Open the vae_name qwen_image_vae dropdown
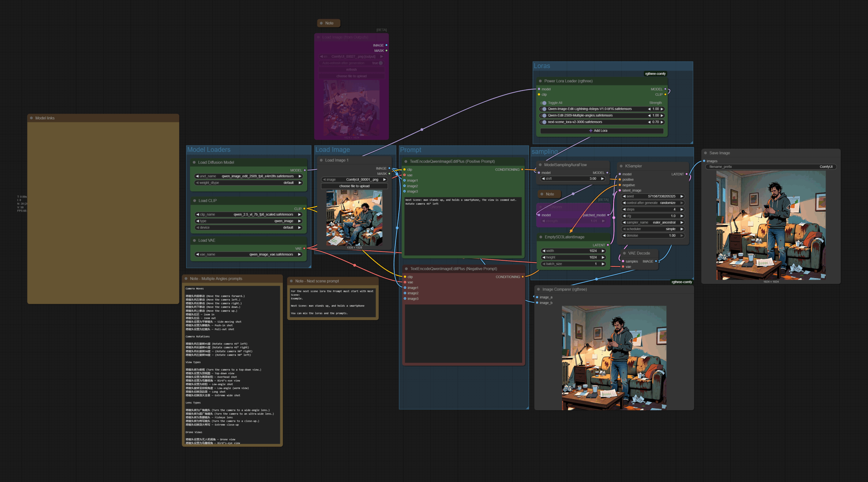This screenshot has height=482, width=868. [x=248, y=255]
